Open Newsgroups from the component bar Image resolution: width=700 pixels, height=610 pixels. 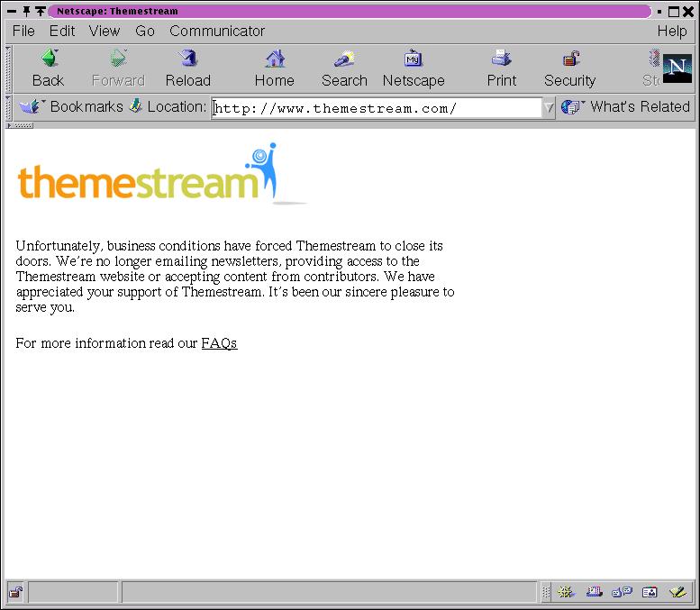[622, 593]
